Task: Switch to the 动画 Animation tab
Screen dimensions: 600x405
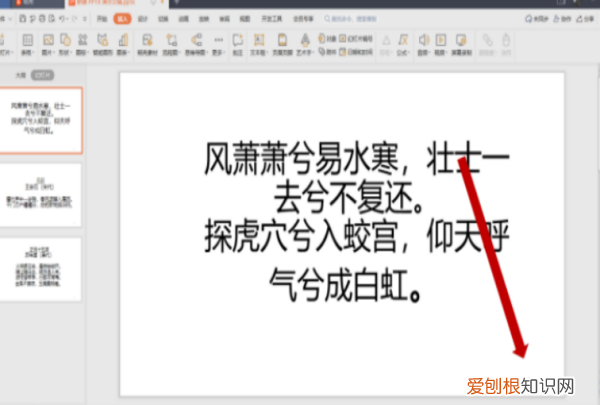Action: 184,19
